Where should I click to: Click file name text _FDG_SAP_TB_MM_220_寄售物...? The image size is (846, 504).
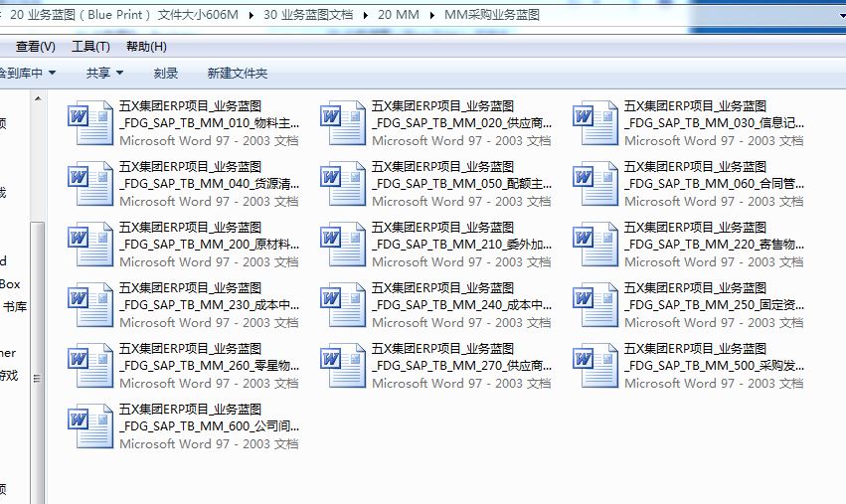click(x=715, y=245)
